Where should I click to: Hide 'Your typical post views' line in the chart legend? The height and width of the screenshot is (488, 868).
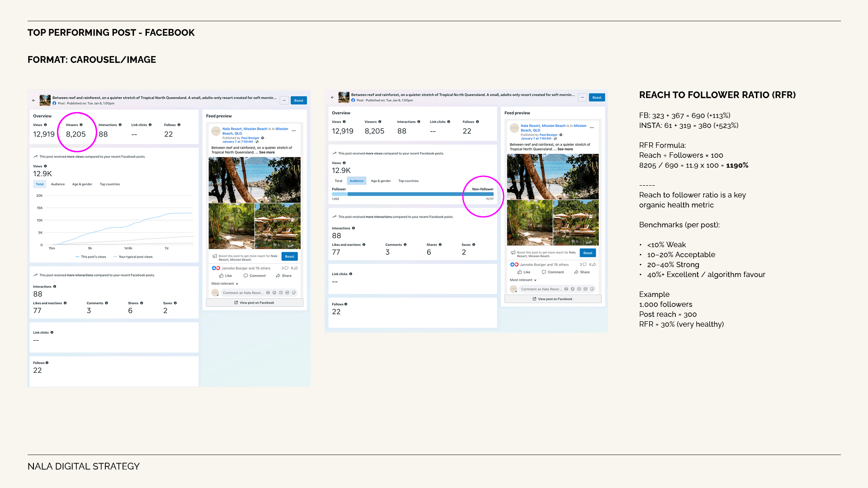[136, 257]
